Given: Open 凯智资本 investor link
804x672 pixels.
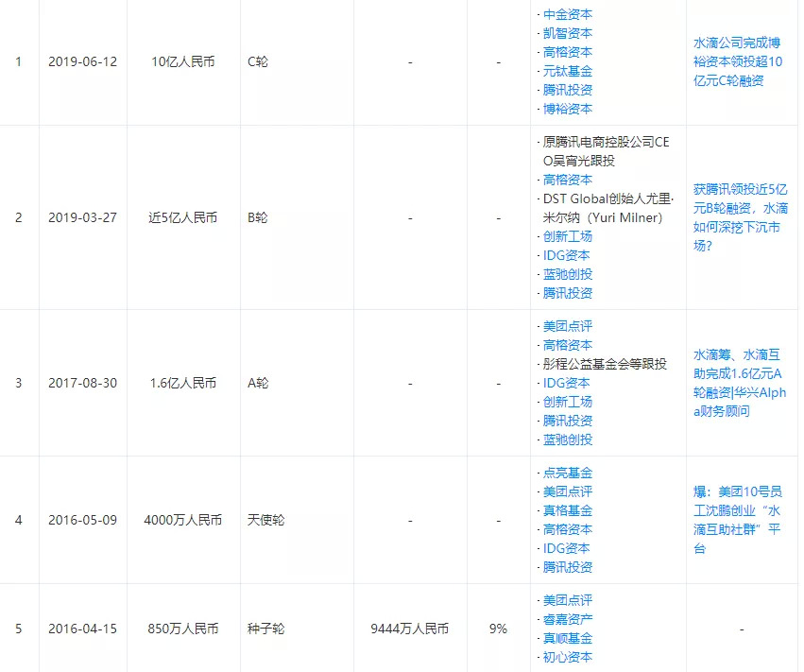Looking at the screenshot, I should [568, 33].
